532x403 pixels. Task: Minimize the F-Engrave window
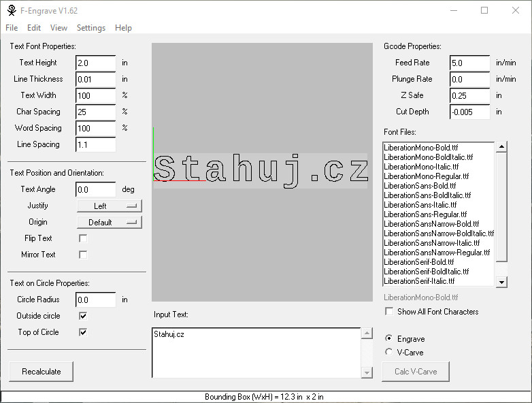click(454, 10)
